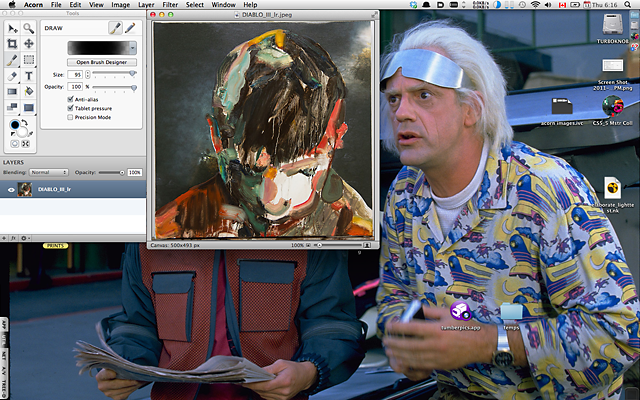Open the Select menu
Screen dimensions: 640x400
[195, 4]
